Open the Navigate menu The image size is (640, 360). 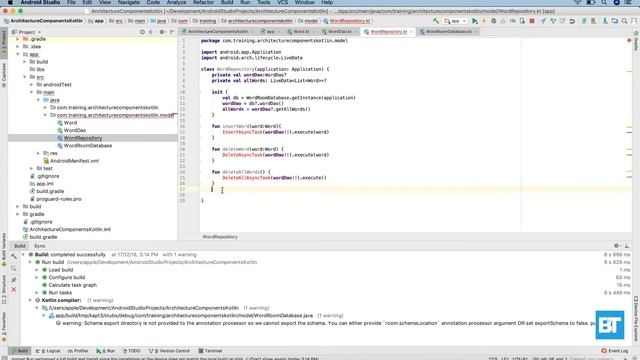pyautogui.click(x=129, y=2)
